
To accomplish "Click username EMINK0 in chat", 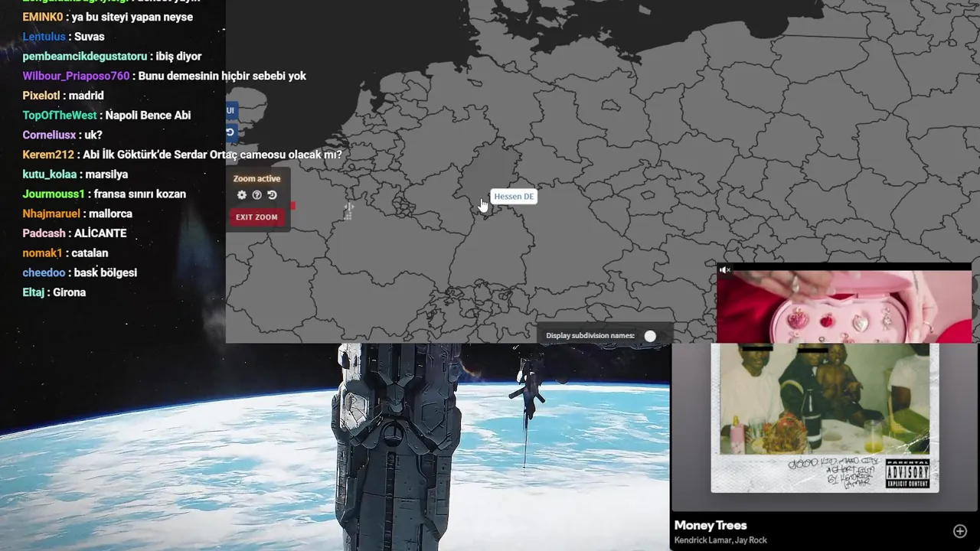I will point(43,17).
